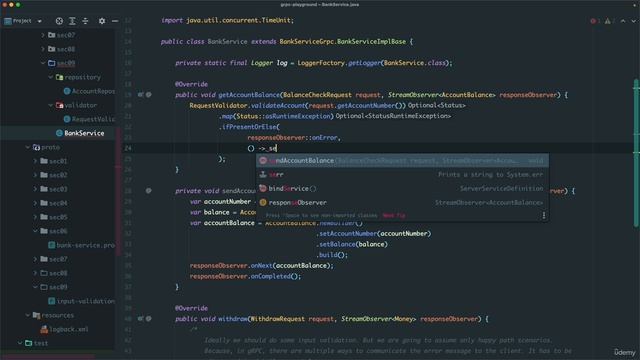The height and width of the screenshot is (360, 640).
Task: Expand the sec04 folder
Action: point(35,203)
